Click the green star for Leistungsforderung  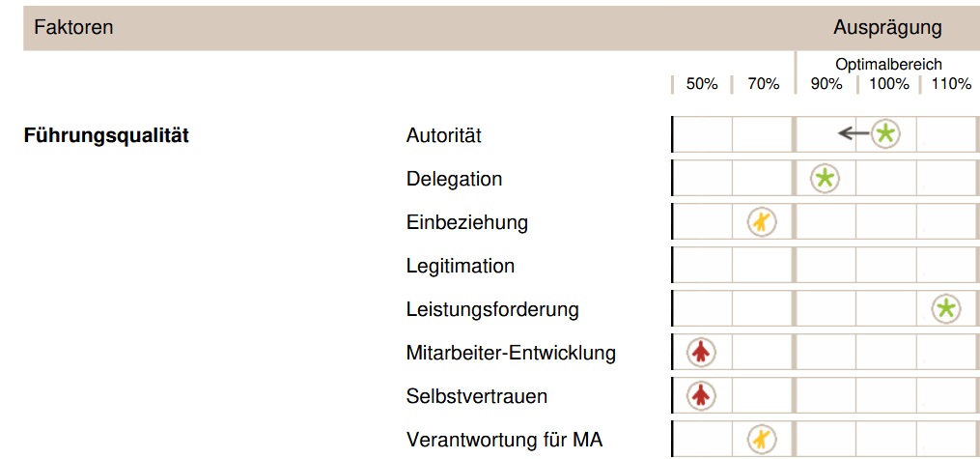point(946,309)
